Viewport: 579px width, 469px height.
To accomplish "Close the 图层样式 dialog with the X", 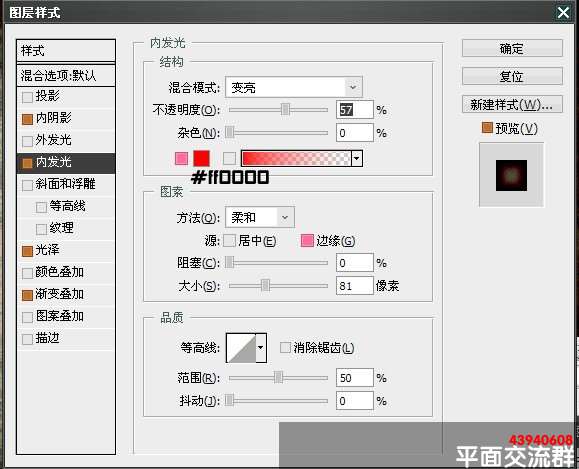I will tap(563, 13).
